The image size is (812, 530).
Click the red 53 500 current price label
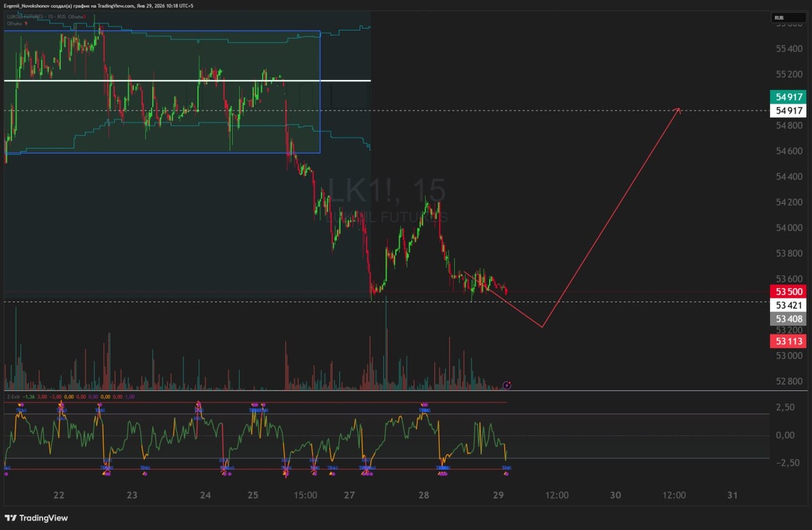(x=788, y=292)
